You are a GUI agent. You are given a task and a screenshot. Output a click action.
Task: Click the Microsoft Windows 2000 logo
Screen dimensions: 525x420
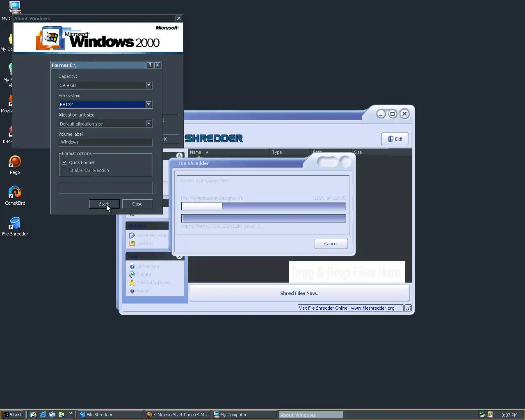98,38
